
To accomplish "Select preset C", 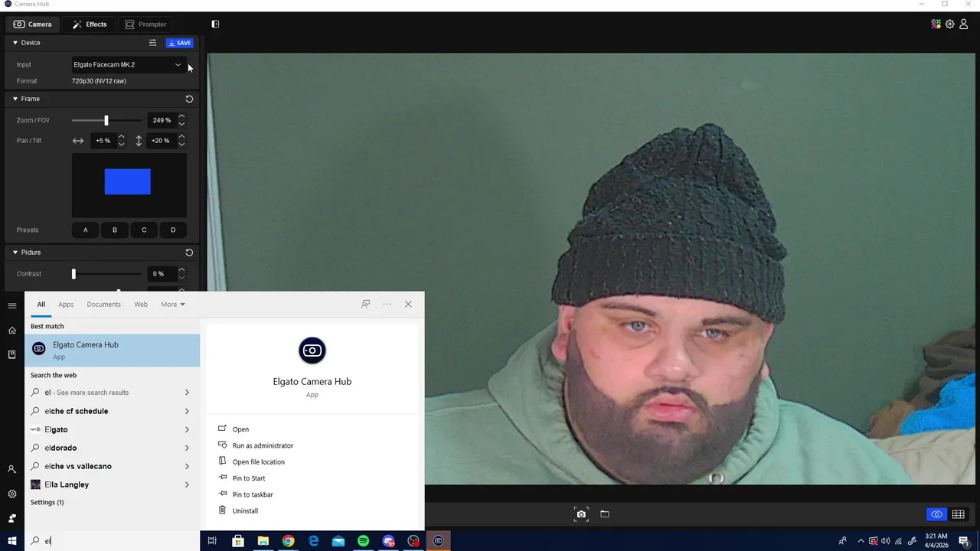I will click(x=144, y=230).
